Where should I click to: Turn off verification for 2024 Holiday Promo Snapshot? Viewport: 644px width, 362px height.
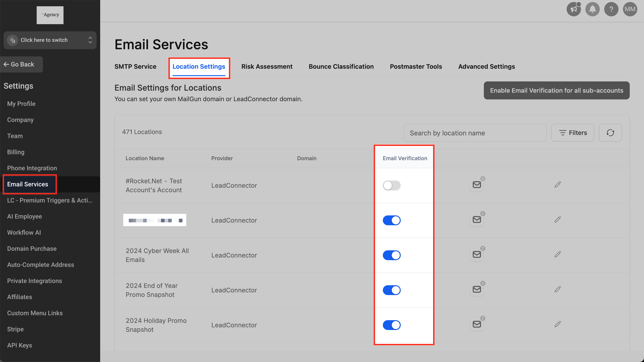[392, 325]
